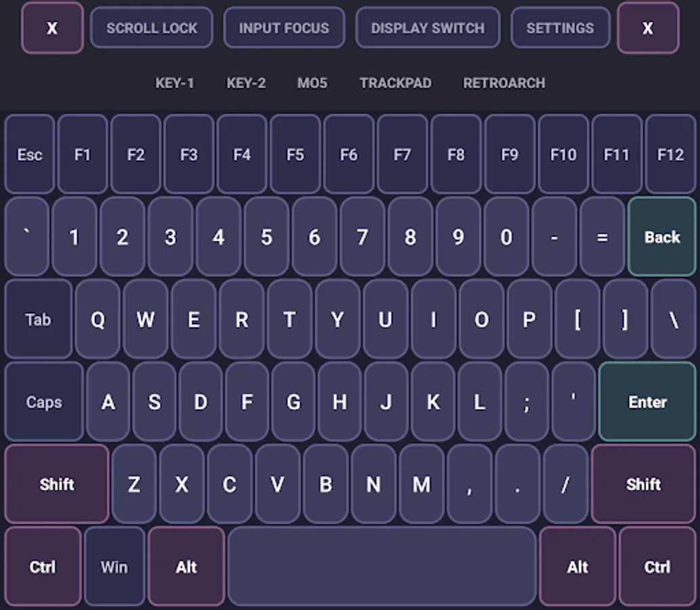Switch to the KEY-2 layout tab
This screenshot has height=610, width=700.
tap(245, 83)
